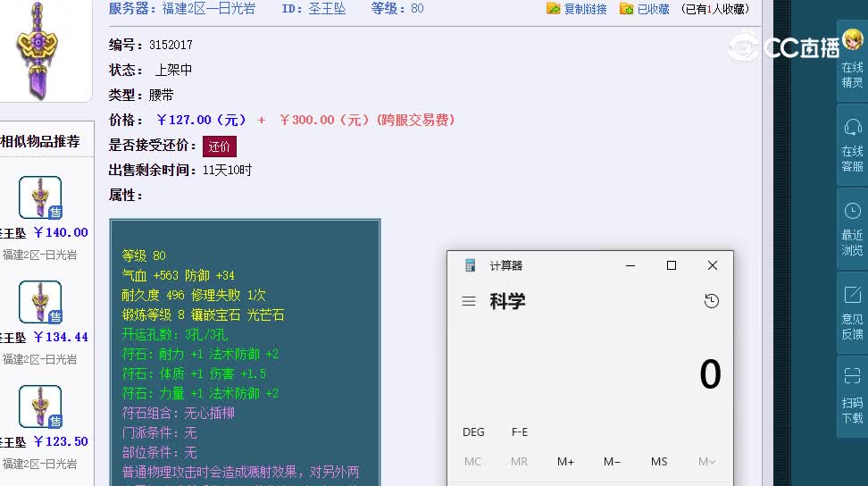Click the M+ memory add button
The height and width of the screenshot is (486, 868).
(566, 462)
